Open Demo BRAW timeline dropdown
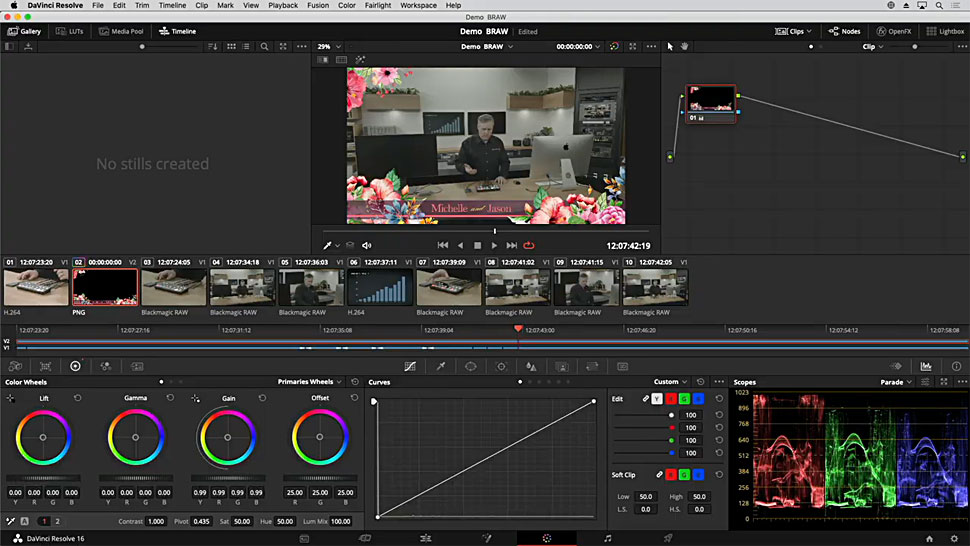This screenshot has height=546, width=970. [487, 46]
